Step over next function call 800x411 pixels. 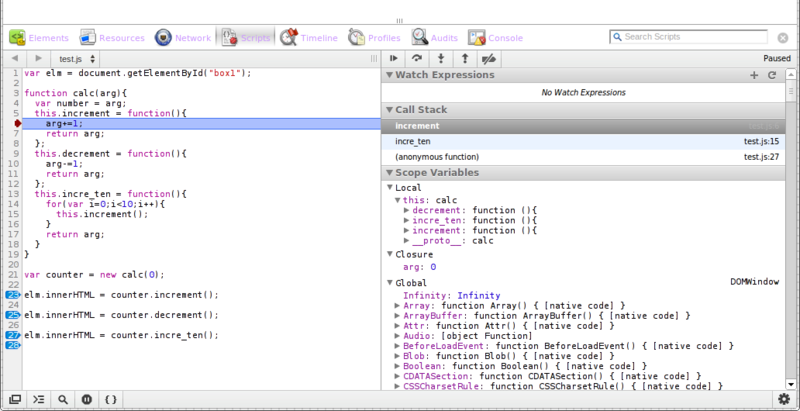click(417, 59)
